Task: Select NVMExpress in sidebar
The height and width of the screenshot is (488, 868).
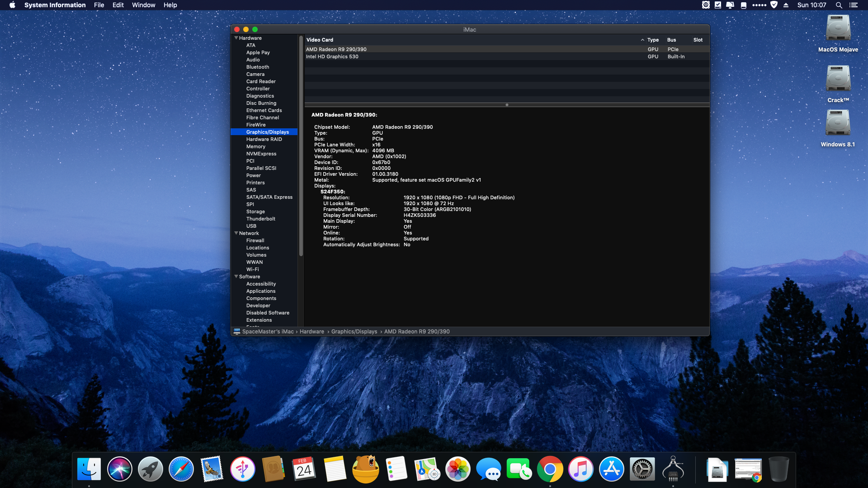Action: (x=261, y=154)
